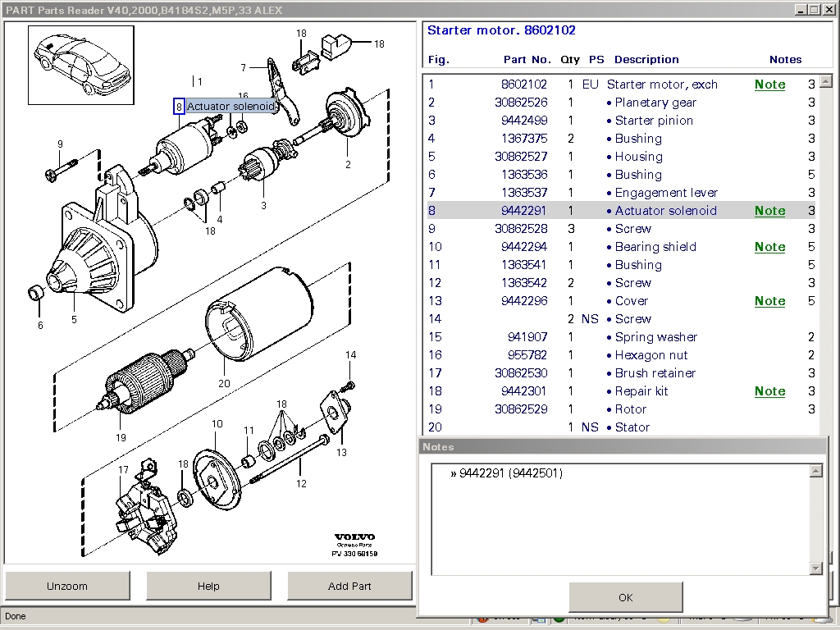Click part number 9442301 in the list
This screenshot has height=630, width=840.
(x=524, y=391)
